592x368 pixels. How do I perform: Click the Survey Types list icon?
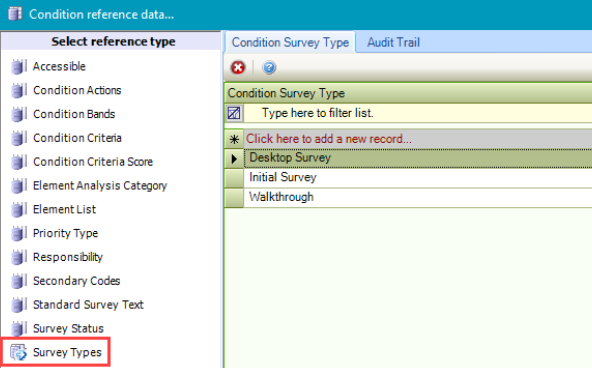[18, 352]
